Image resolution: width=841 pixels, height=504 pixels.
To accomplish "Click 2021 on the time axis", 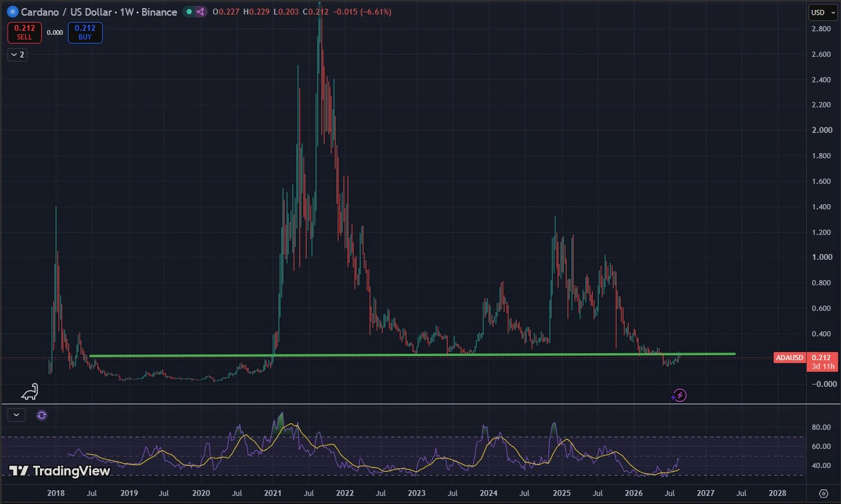I will coord(273,494).
